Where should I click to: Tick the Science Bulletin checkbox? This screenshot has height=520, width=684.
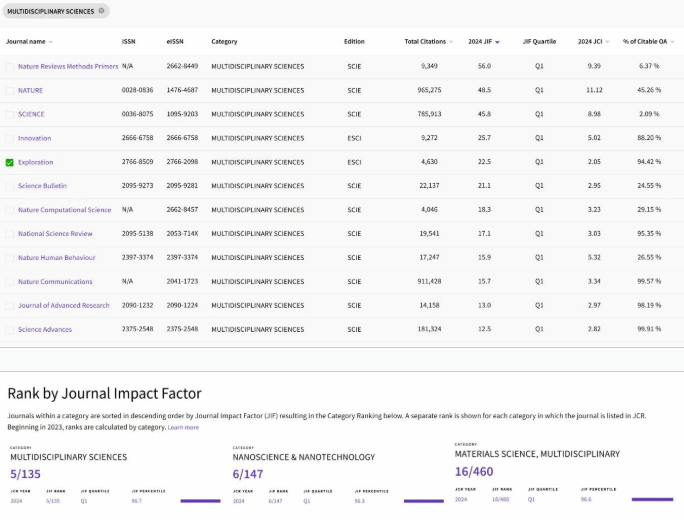pyautogui.click(x=10, y=186)
